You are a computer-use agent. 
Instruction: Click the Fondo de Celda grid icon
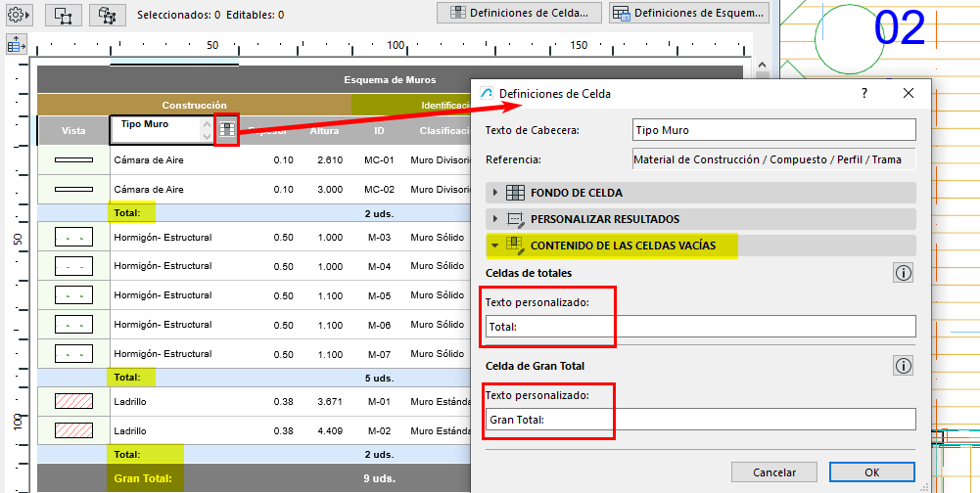(515, 193)
